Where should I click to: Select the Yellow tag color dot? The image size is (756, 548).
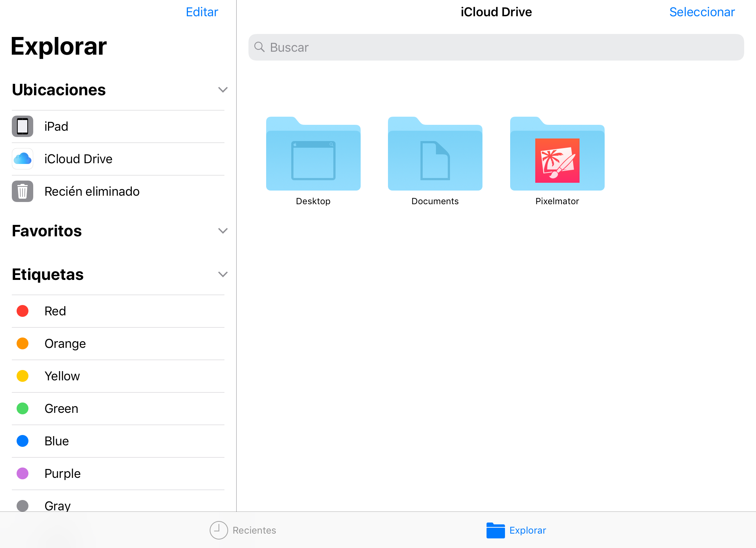pyautogui.click(x=23, y=376)
